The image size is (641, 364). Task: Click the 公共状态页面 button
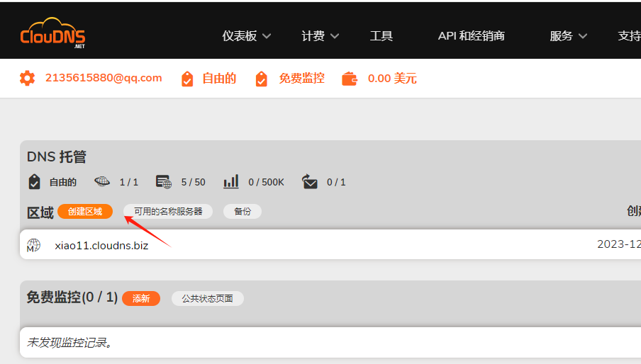pos(207,299)
